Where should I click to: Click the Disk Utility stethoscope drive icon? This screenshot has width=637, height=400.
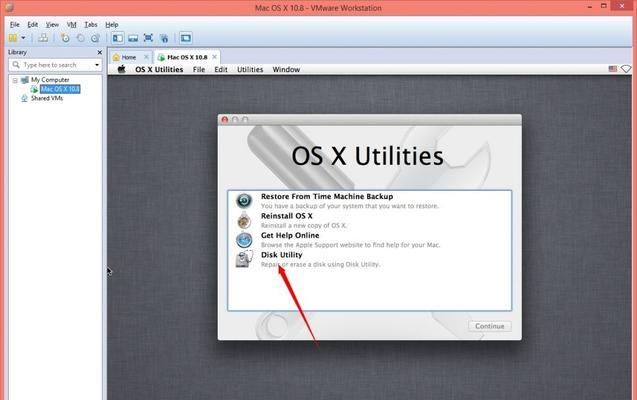point(244,259)
